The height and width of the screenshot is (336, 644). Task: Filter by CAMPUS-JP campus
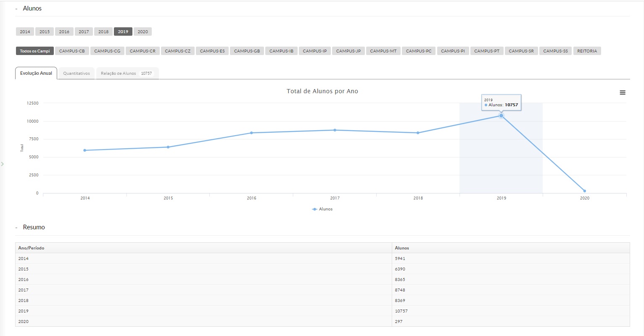coord(348,51)
